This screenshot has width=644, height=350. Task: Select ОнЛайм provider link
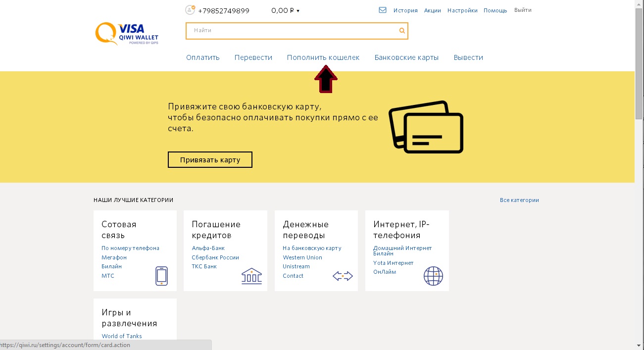385,272
